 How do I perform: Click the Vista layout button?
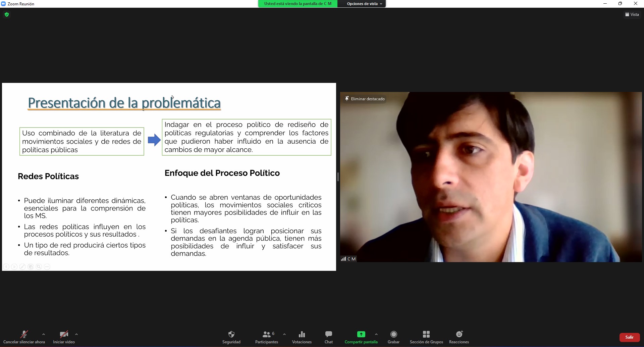pos(632,14)
